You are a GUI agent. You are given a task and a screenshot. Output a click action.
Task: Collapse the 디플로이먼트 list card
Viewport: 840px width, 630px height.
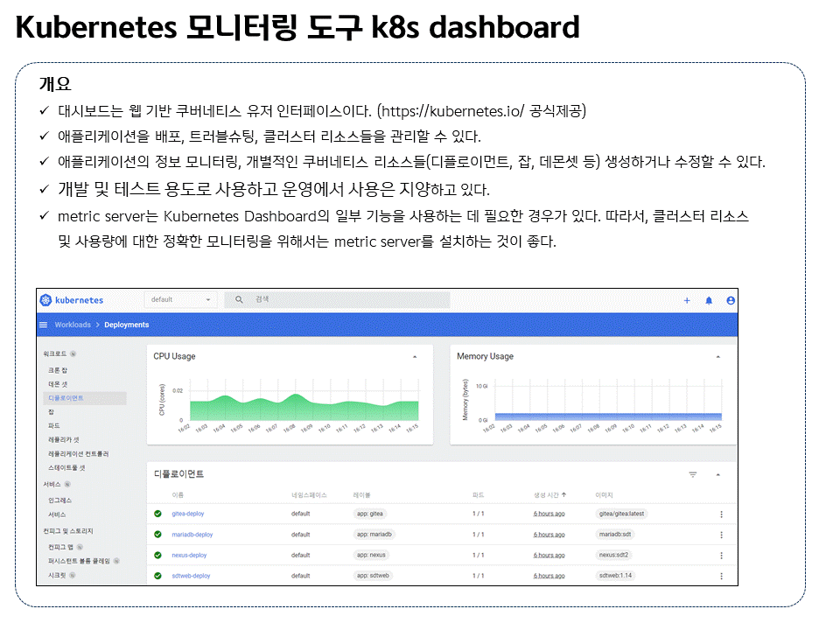click(718, 474)
